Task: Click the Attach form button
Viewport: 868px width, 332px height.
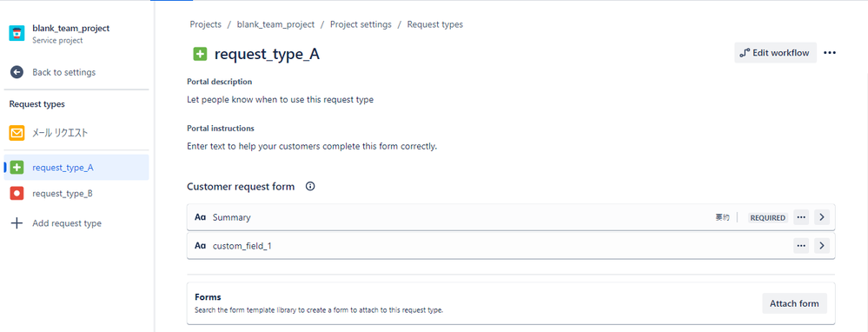Action: (794, 303)
